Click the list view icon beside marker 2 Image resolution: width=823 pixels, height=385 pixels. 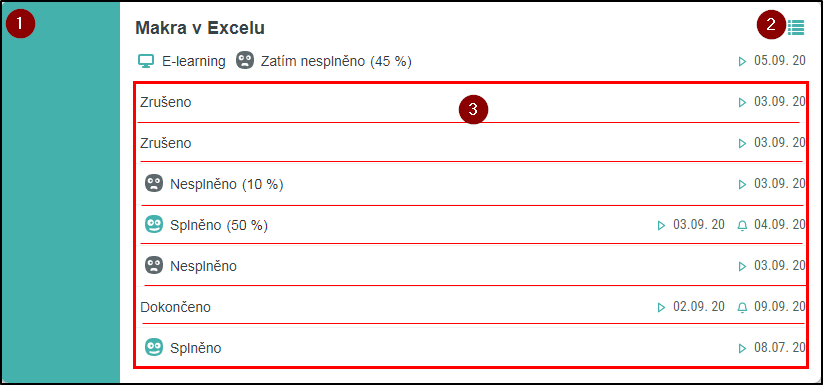tap(796, 27)
